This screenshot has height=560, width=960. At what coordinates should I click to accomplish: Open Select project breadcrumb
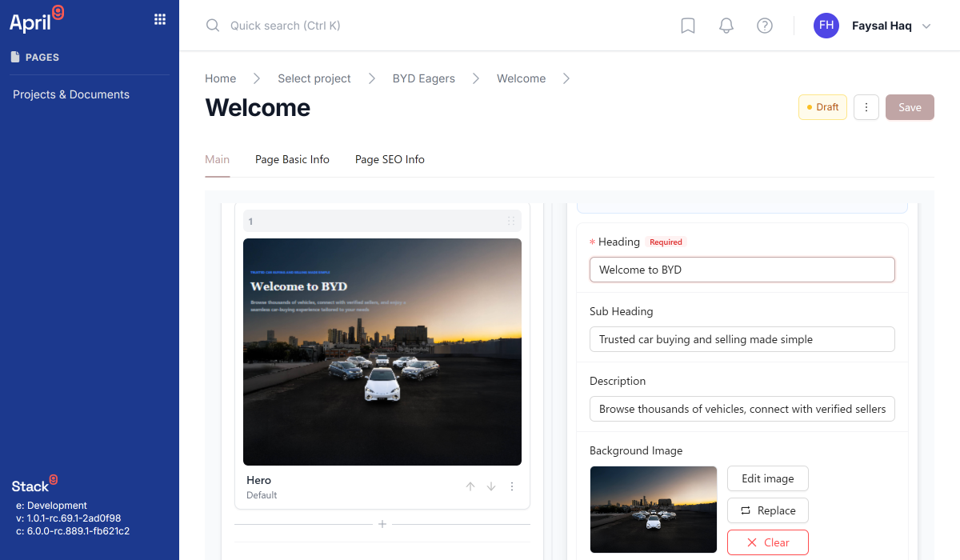(314, 78)
